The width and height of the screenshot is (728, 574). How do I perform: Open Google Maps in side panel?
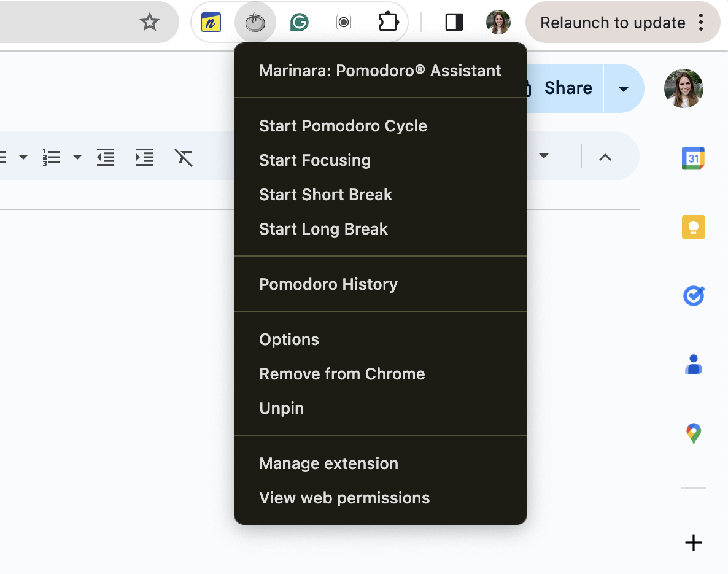pos(693,433)
